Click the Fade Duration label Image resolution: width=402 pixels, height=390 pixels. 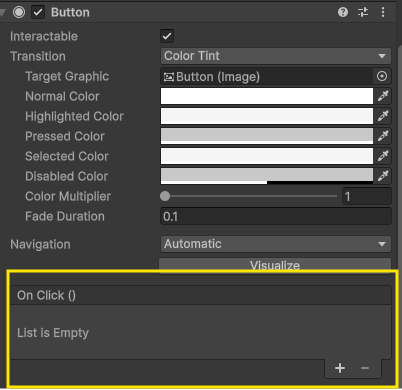tap(65, 216)
